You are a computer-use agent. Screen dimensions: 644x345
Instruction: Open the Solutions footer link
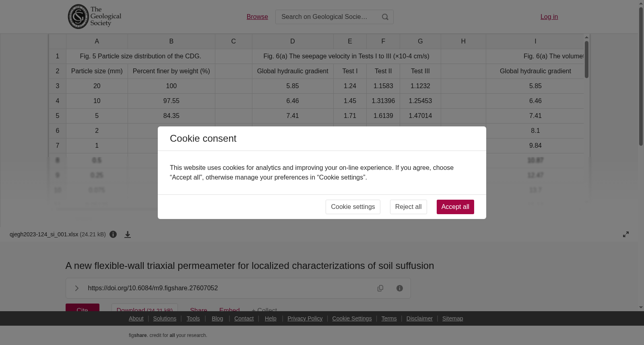point(165,318)
